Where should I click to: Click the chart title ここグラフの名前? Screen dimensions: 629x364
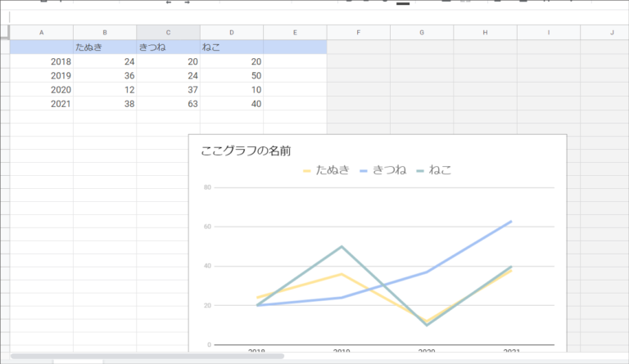[247, 151]
